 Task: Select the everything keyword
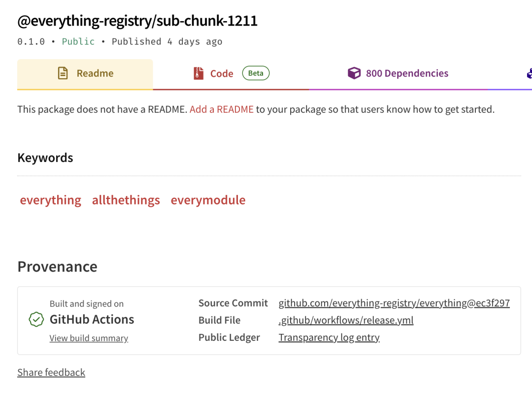50,200
